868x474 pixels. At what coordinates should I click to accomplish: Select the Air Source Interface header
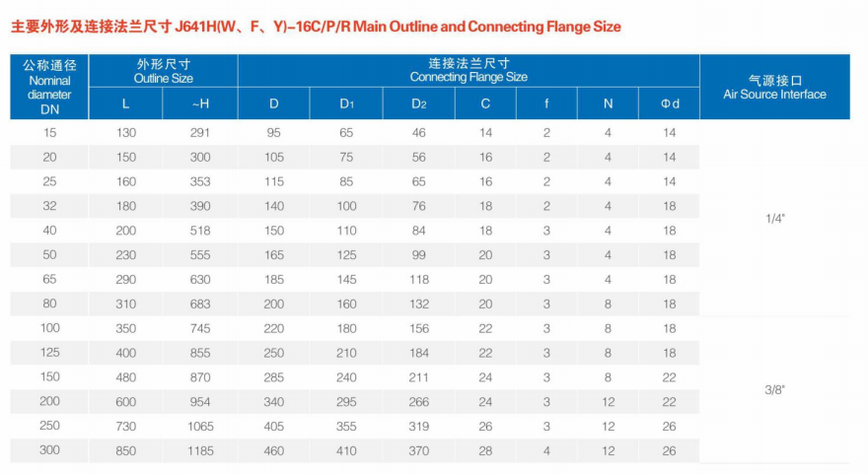click(x=774, y=87)
